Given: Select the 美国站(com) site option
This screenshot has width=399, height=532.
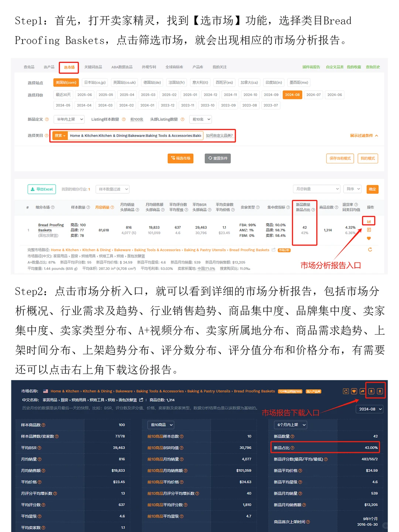Looking at the screenshot, I should 66,82.
